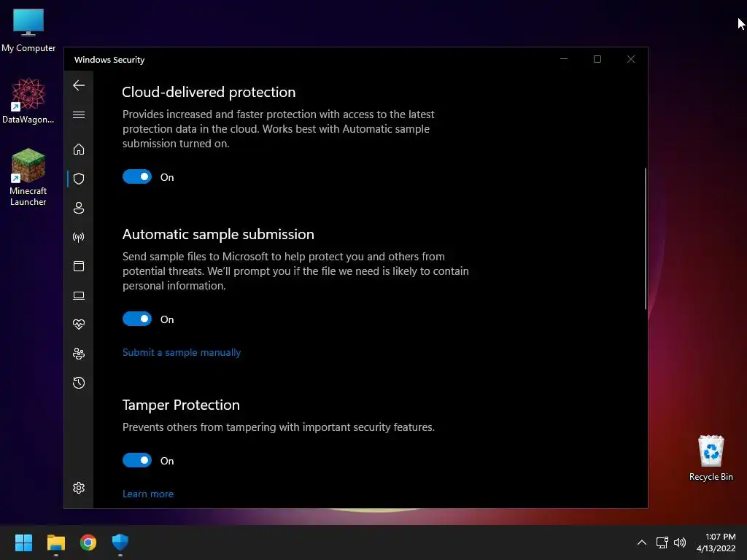Viewport: 747px width, 560px height.
Task: Click the Cloud-delivered protection heading
Action: point(209,92)
